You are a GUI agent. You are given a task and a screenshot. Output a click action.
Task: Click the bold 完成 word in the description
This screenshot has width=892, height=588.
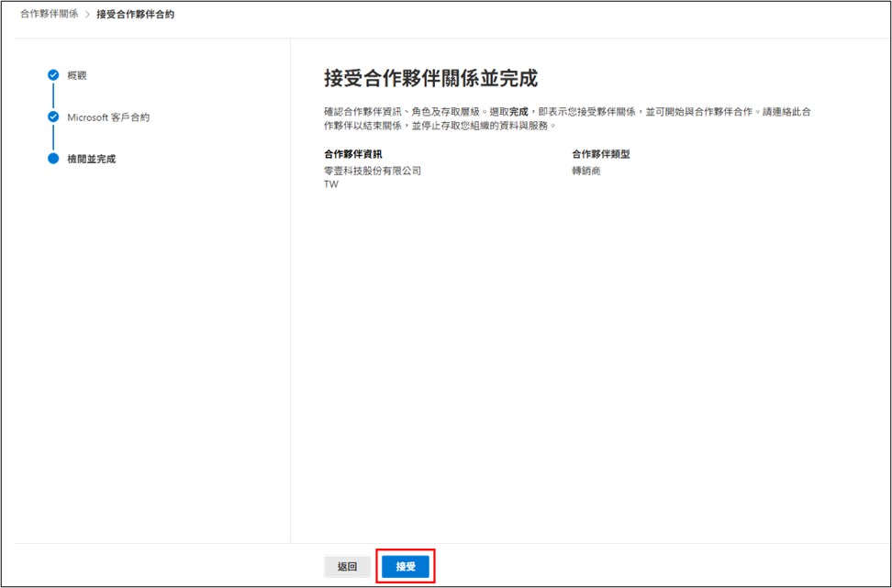click(520, 111)
